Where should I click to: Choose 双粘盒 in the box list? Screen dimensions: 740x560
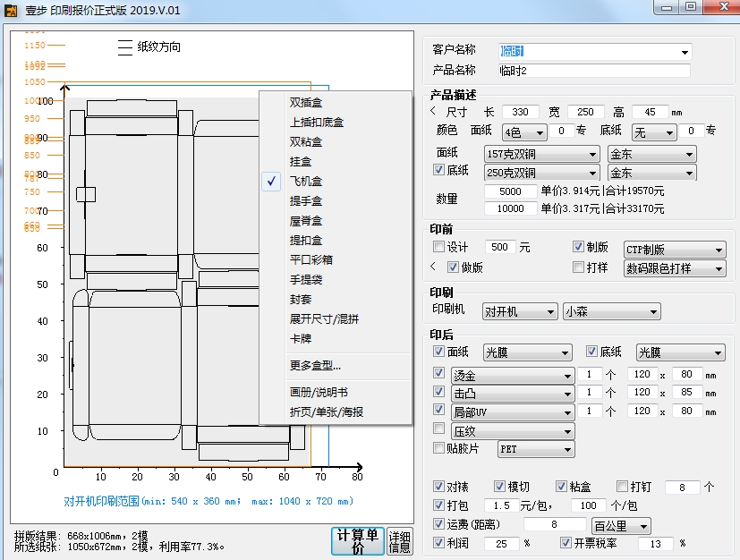click(306, 142)
